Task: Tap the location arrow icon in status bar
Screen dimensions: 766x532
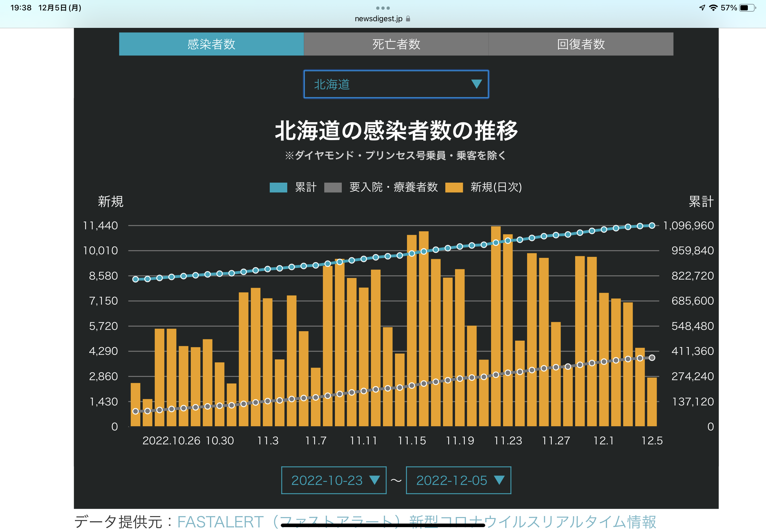Action: pyautogui.click(x=702, y=8)
